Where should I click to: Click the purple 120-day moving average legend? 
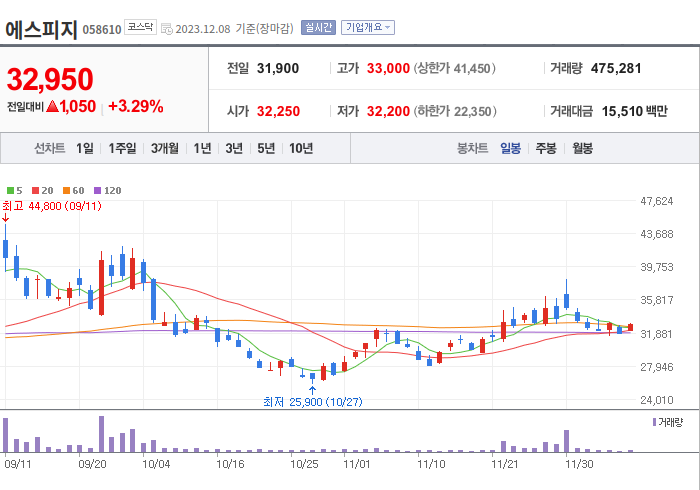click(108, 191)
